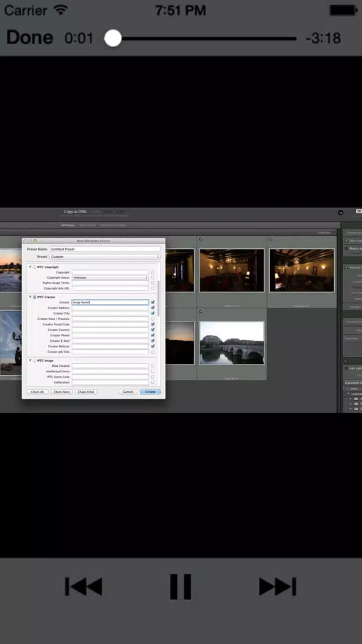Check the Rights Usage Terms checkbox
This screenshot has height=644, width=362.
pyautogui.click(x=153, y=283)
